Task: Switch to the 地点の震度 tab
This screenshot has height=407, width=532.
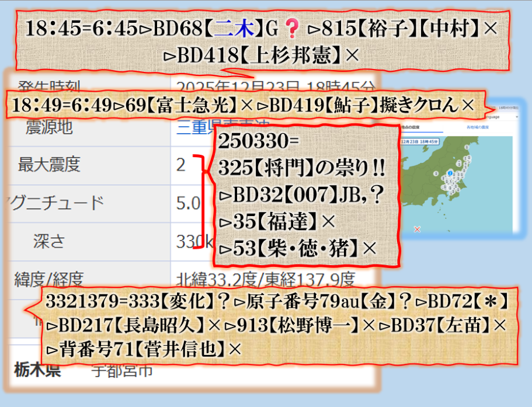Action: [412, 127]
